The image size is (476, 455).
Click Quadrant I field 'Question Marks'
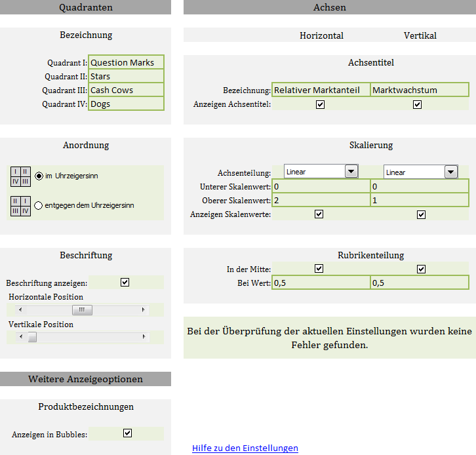[126, 63]
